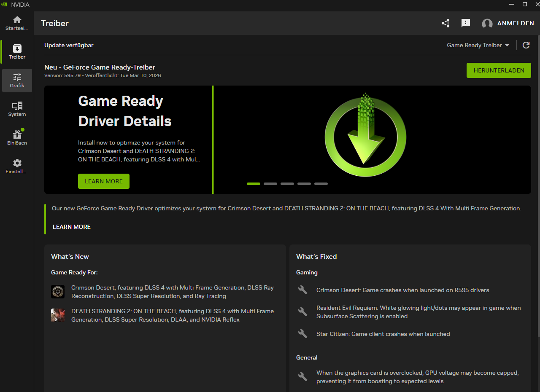Click the share icon in header

(x=445, y=23)
